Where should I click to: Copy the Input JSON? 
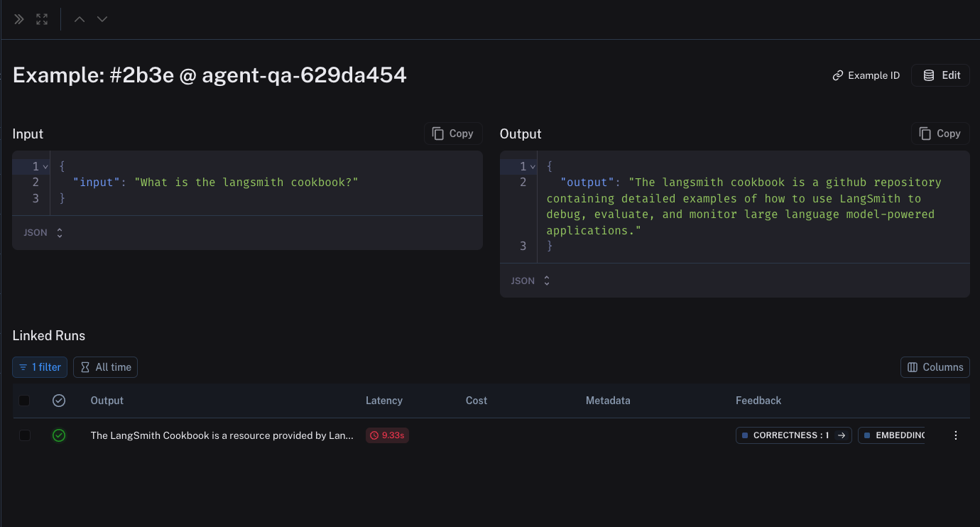click(x=453, y=134)
